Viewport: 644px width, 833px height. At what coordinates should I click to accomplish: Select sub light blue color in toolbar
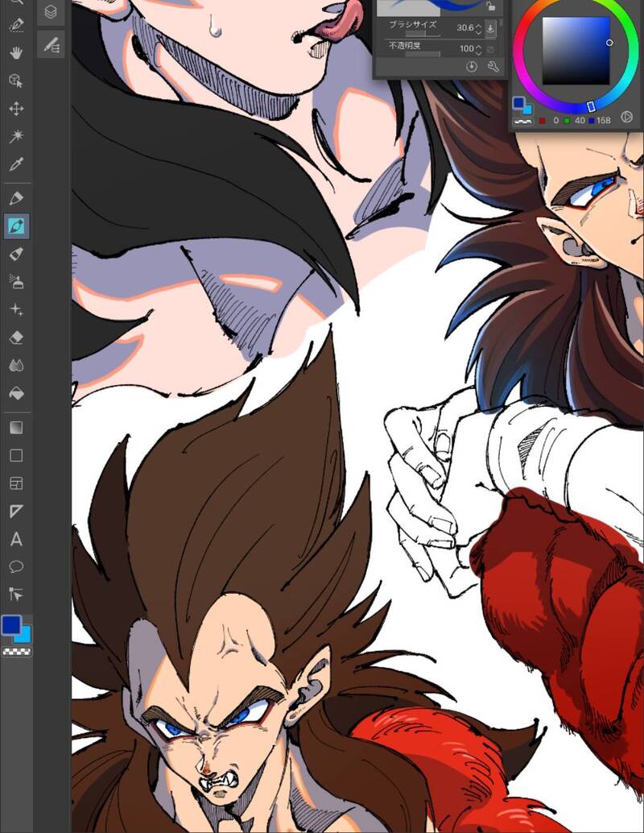click(24, 636)
